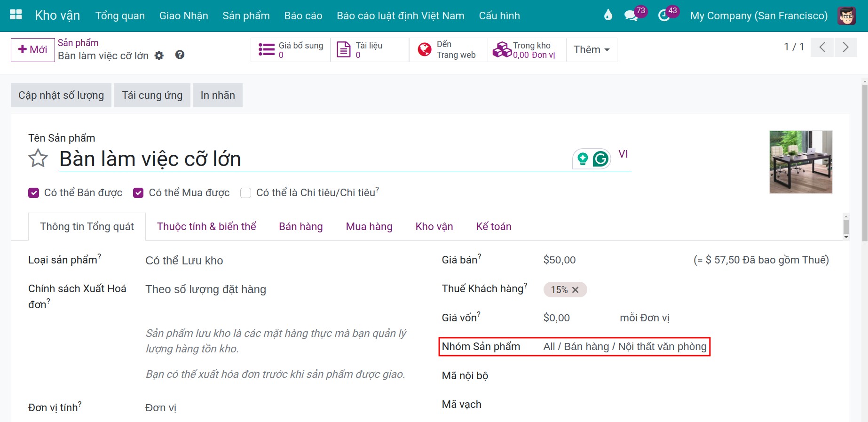Open the user avatar menu
Viewport: 868px width, 422px height.
846,16
